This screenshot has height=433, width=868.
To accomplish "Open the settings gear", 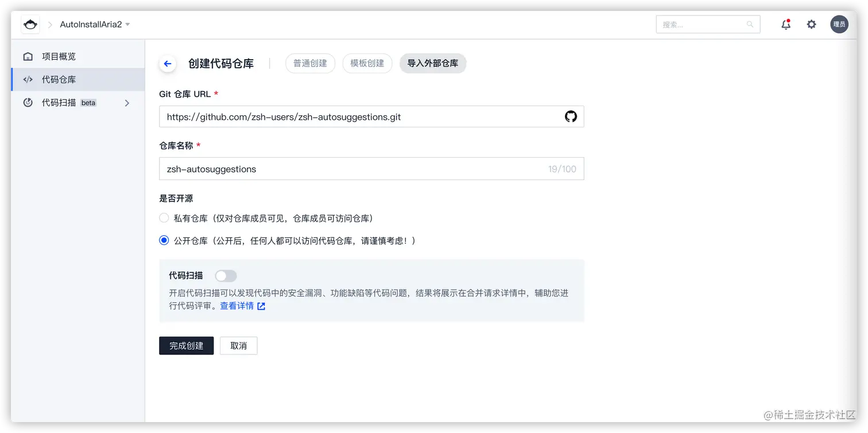I will pos(811,24).
